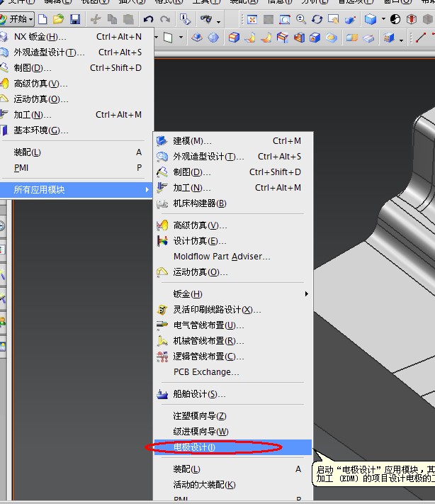Create a new file with the New icon
The height and width of the screenshot is (504, 435).
[x=43, y=19]
